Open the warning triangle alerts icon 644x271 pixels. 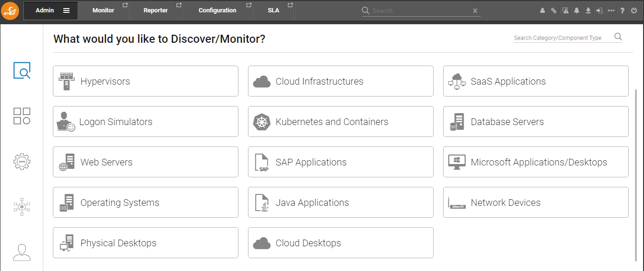565,10
